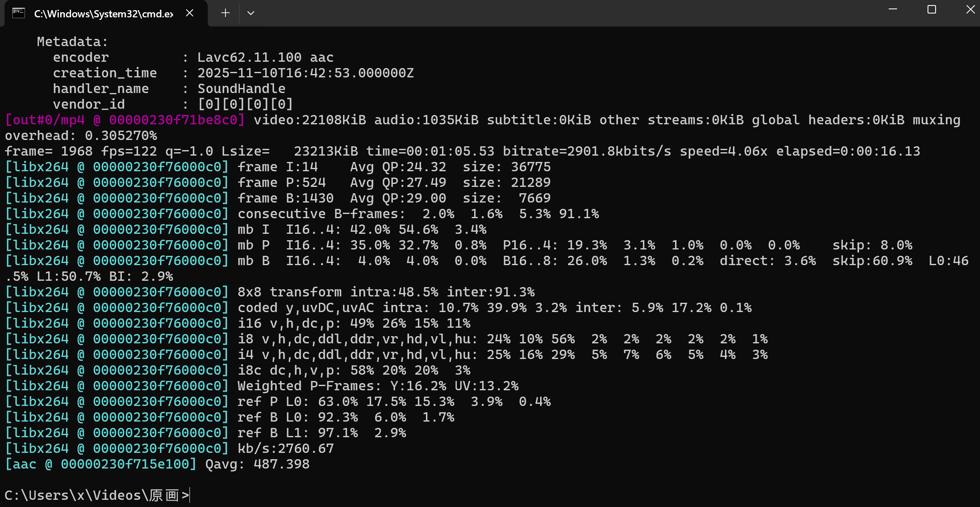
Task: Open a new tab with the plus button
Action: 225,13
